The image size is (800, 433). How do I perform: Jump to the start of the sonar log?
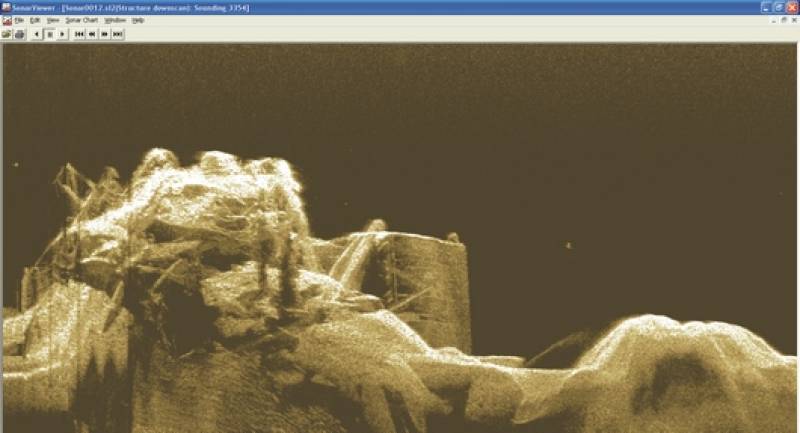(x=79, y=34)
